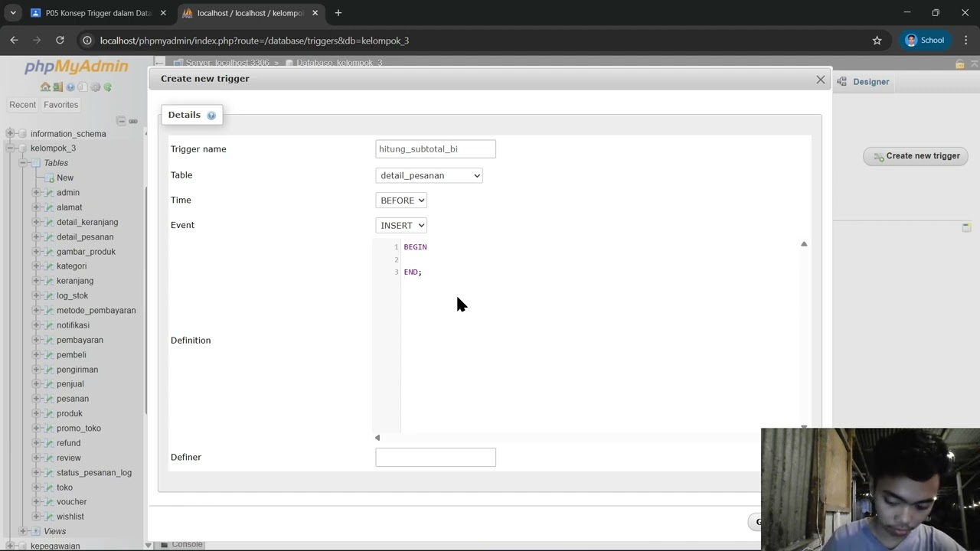Expand the detail_pesanan table node
The image size is (980, 551).
click(36, 237)
